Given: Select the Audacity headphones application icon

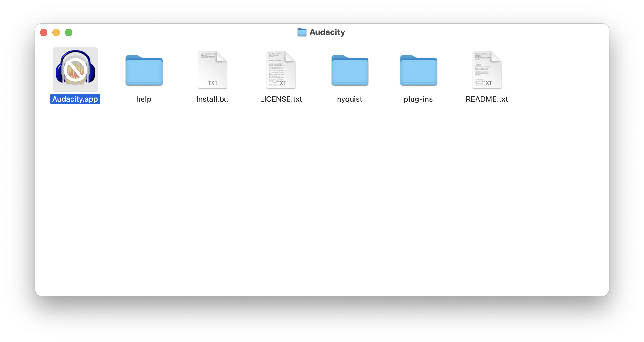Looking at the screenshot, I should coord(75,69).
